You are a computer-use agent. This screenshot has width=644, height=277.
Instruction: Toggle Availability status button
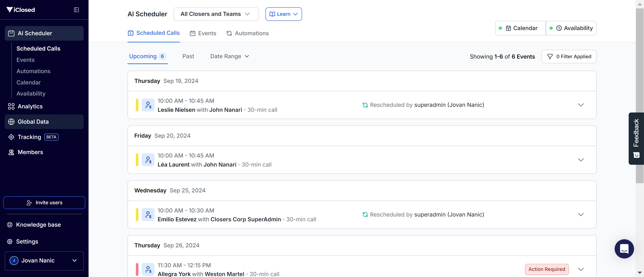571,28
